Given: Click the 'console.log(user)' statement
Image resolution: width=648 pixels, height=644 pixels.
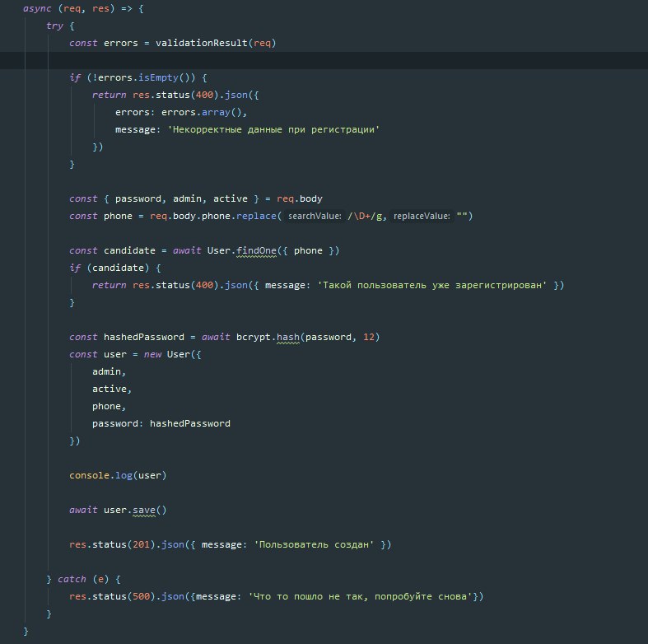Looking at the screenshot, I should (x=118, y=476).
